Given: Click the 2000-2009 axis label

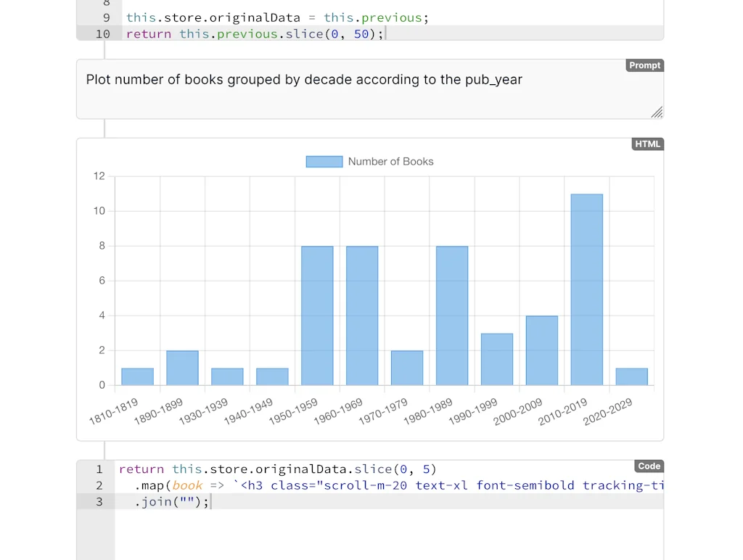Looking at the screenshot, I should (517, 412).
